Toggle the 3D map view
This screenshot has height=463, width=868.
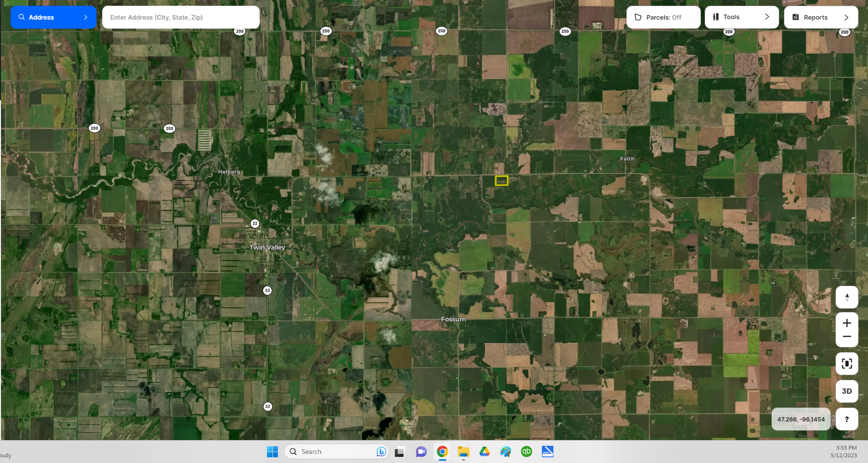pos(847,391)
